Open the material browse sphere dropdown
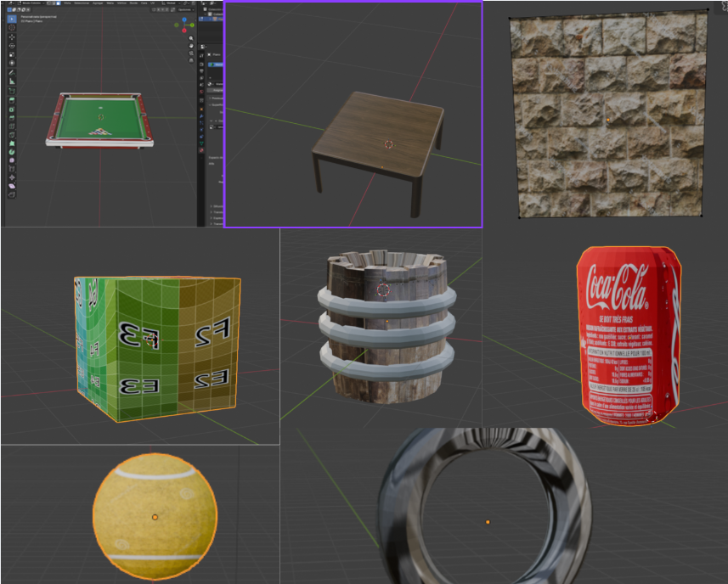 pos(210,84)
